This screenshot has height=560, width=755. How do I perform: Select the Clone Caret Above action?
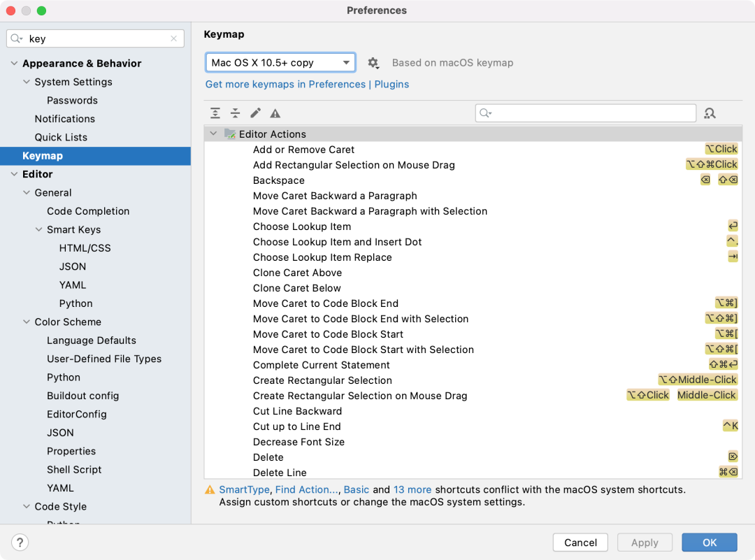coord(472,273)
